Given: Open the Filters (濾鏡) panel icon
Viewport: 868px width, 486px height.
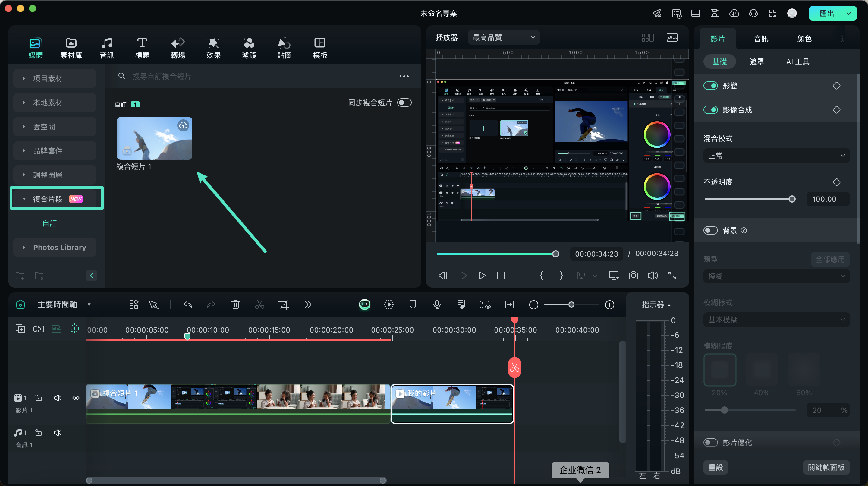Looking at the screenshot, I should tap(249, 48).
